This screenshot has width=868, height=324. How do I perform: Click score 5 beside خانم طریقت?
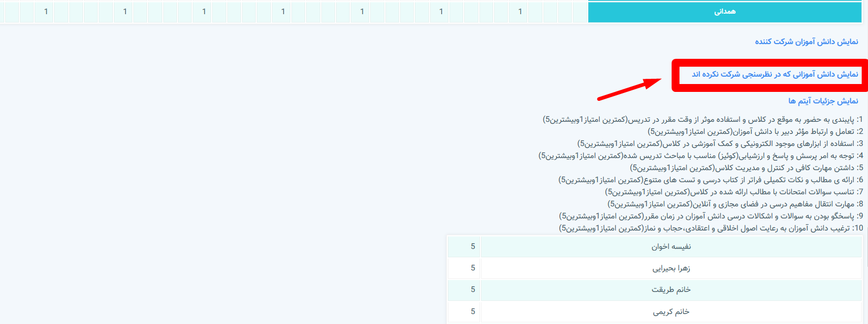pyautogui.click(x=473, y=290)
